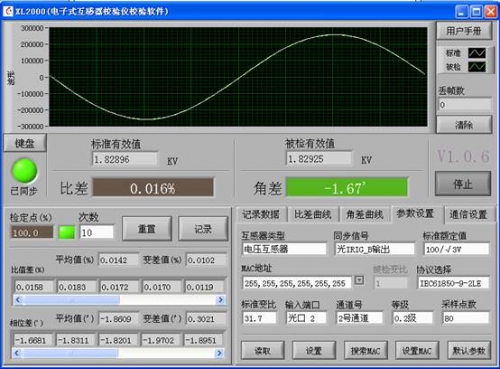Switch to the 比差曲线 tab
500x369 pixels.
(313, 214)
